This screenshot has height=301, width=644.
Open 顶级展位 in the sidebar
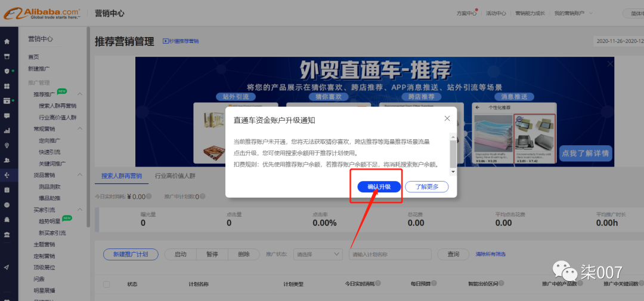pyautogui.click(x=44, y=268)
